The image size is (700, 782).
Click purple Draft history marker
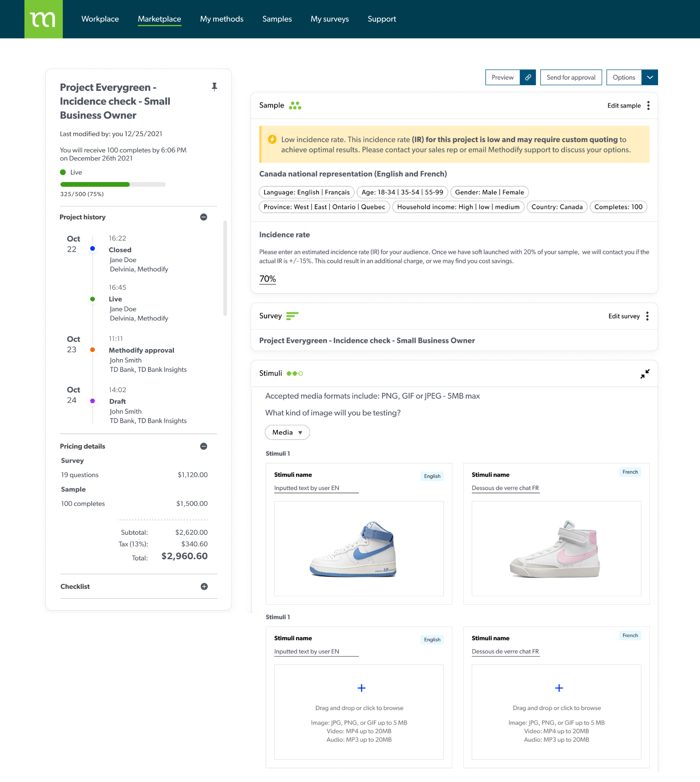pos(92,401)
